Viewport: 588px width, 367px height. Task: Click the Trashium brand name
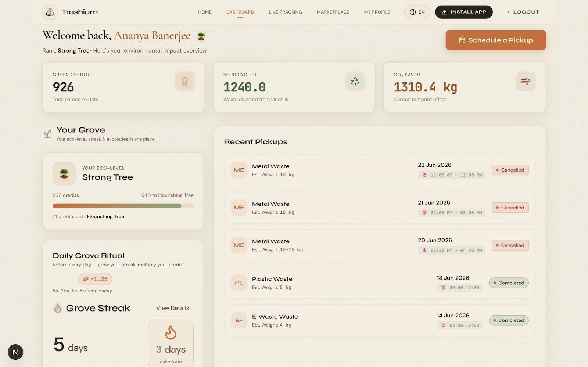tap(80, 12)
